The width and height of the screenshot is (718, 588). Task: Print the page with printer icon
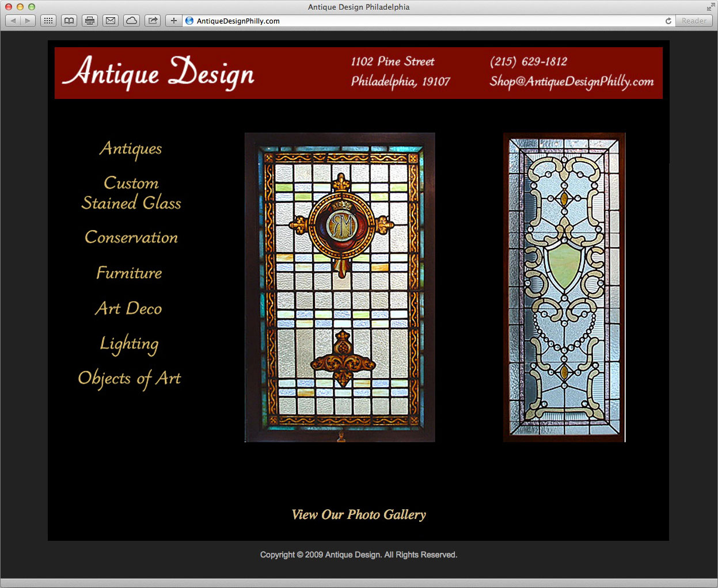pyautogui.click(x=90, y=21)
